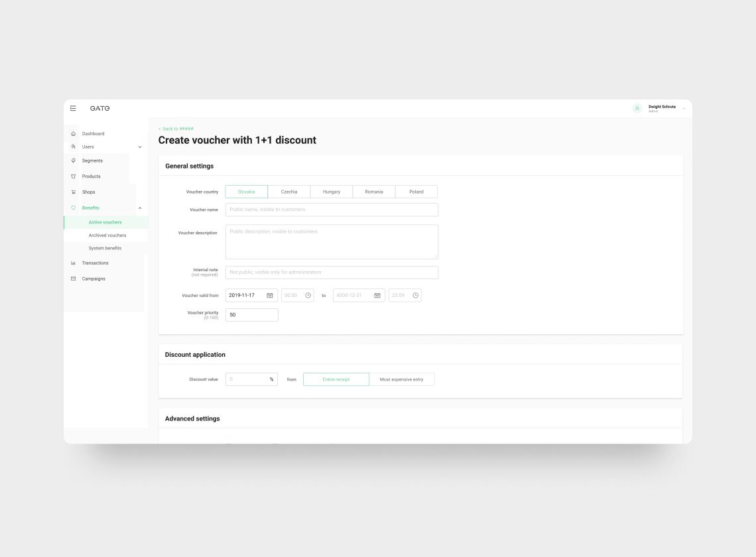Go to Segments page
756x557 pixels.
point(92,160)
